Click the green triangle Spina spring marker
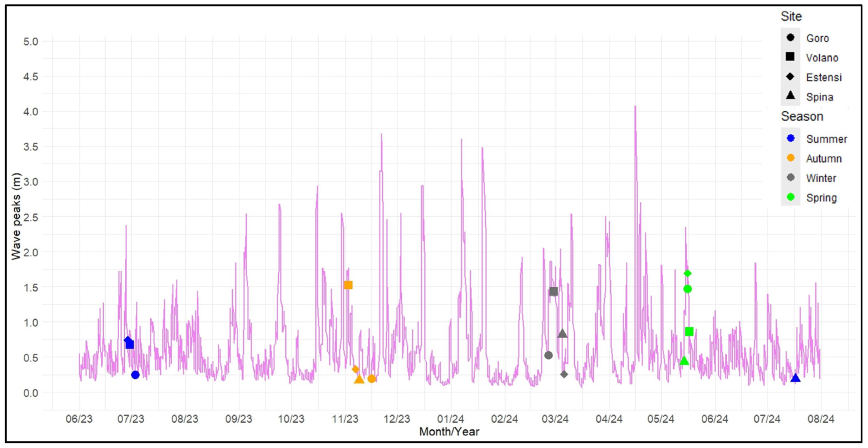The height and width of the screenshot is (448, 868). (x=684, y=361)
